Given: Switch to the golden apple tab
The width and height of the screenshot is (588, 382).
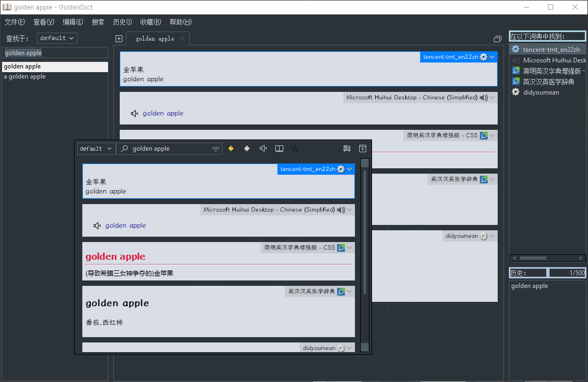Looking at the screenshot, I should [154, 38].
